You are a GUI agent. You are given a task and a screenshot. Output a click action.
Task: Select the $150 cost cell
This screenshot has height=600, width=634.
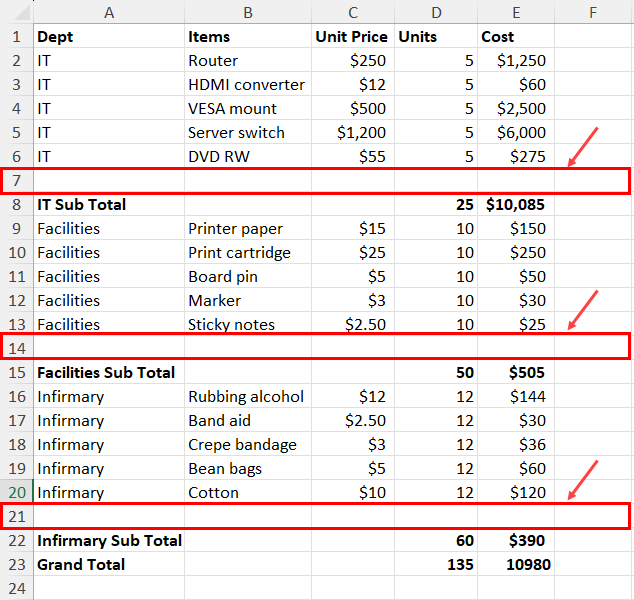tap(516, 229)
